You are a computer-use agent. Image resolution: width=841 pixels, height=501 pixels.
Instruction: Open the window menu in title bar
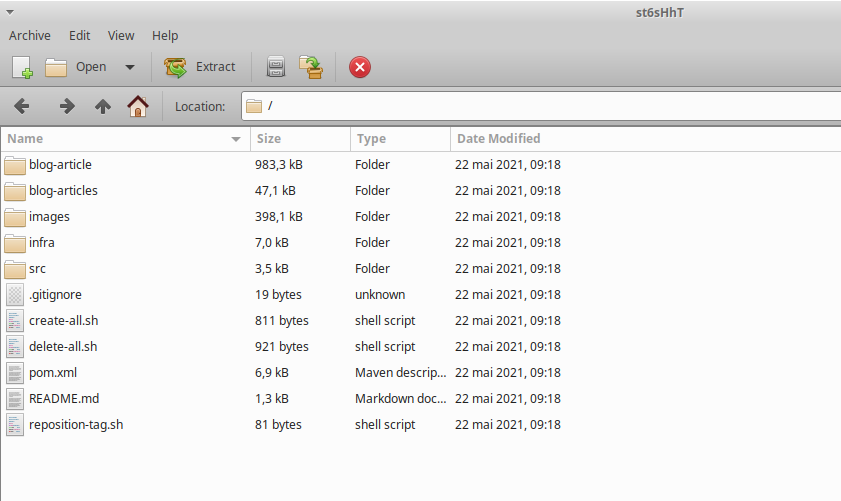(x=9, y=11)
